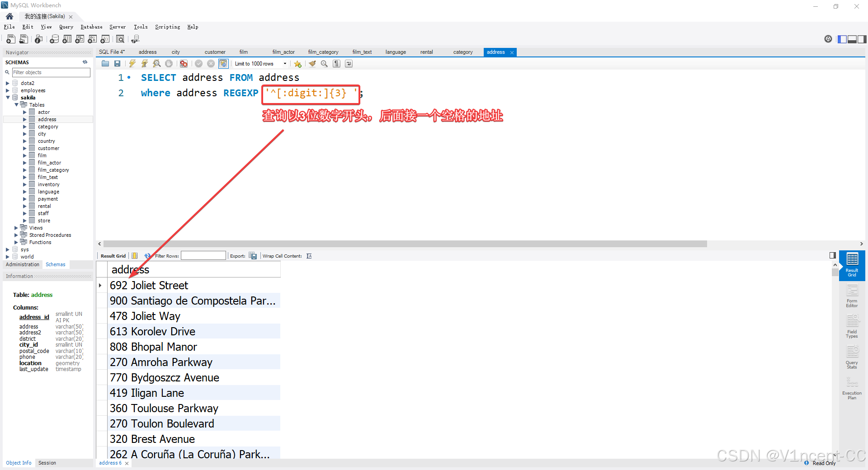
Task: Execute statement under cursor icon
Action: [x=145, y=64]
